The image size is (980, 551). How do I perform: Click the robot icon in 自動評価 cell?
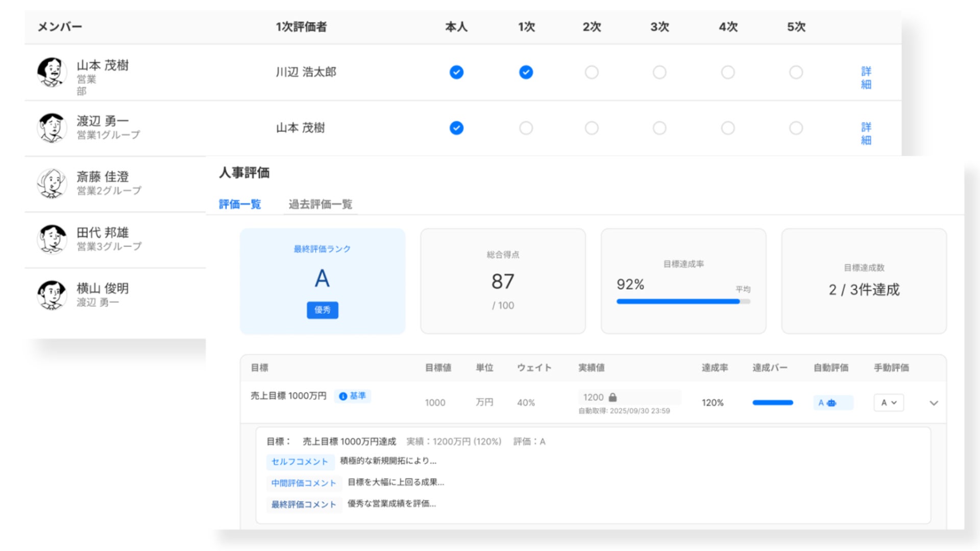831,403
